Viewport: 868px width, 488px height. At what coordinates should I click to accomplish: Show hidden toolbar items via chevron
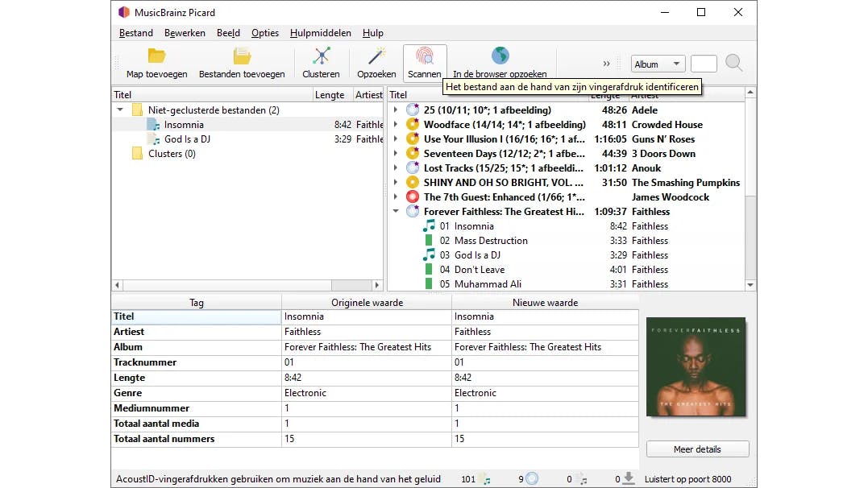(607, 64)
